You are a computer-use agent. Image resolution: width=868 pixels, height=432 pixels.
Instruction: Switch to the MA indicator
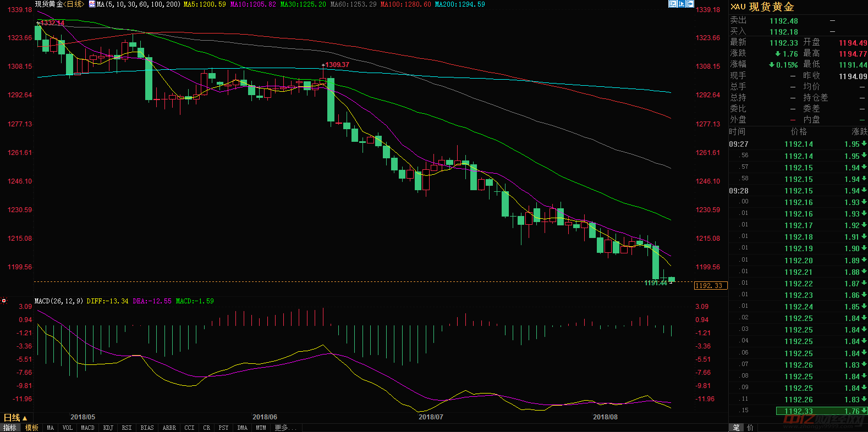tap(51, 428)
